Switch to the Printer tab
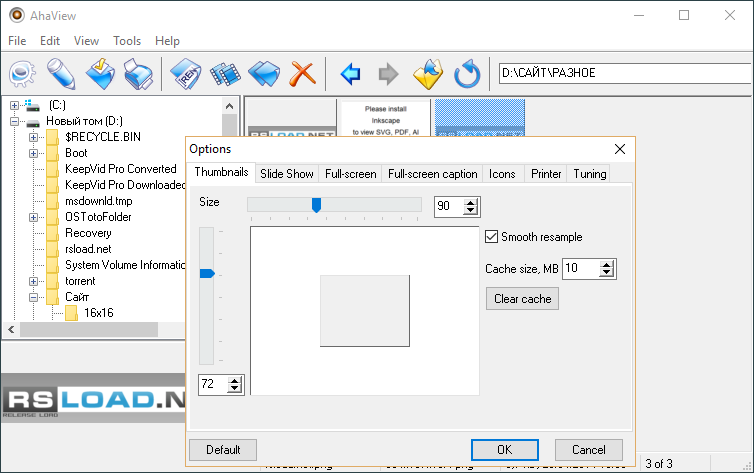This screenshot has width=754, height=473. tap(546, 174)
